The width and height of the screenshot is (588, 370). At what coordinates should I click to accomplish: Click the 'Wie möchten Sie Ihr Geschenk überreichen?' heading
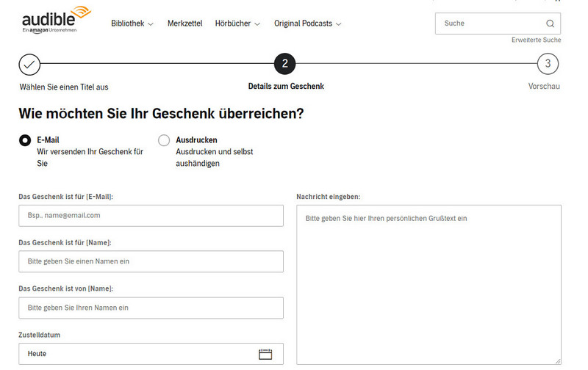click(x=161, y=114)
